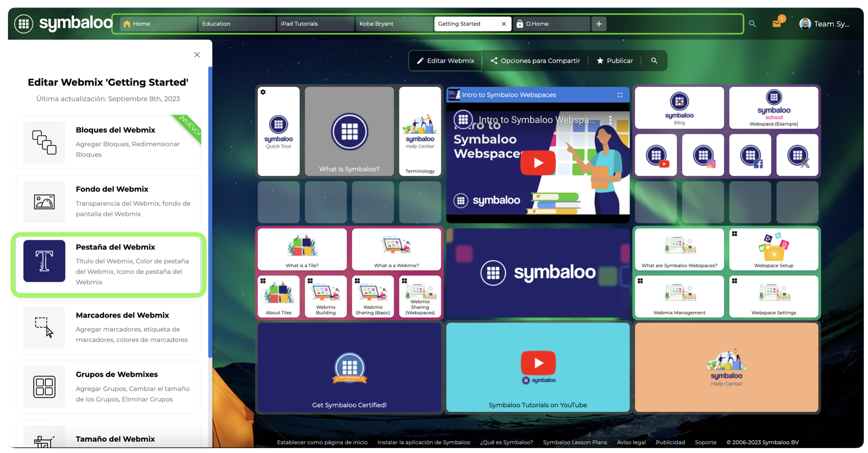
Task: Open the About Tiles tile
Action: click(279, 296)
